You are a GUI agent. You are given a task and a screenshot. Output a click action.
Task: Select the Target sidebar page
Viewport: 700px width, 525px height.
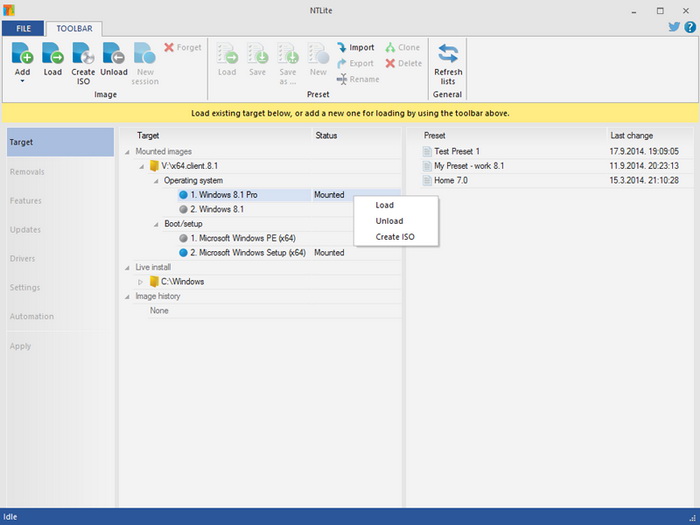click(60, 142)
